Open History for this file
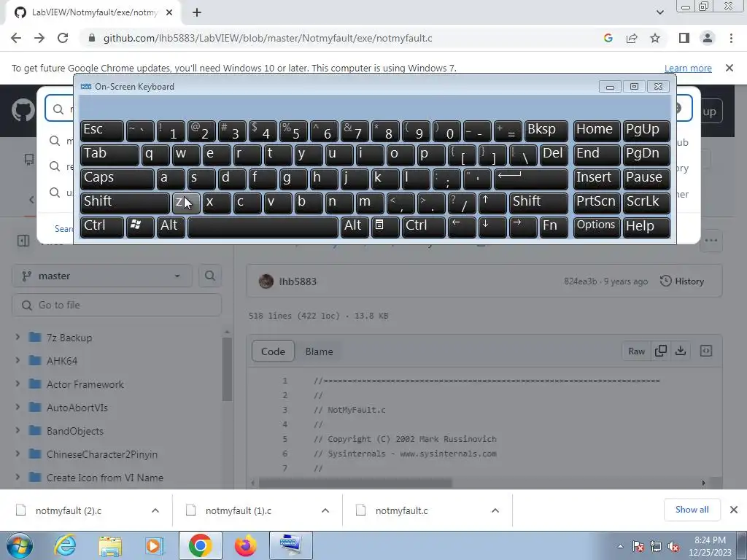 (682, 281)
